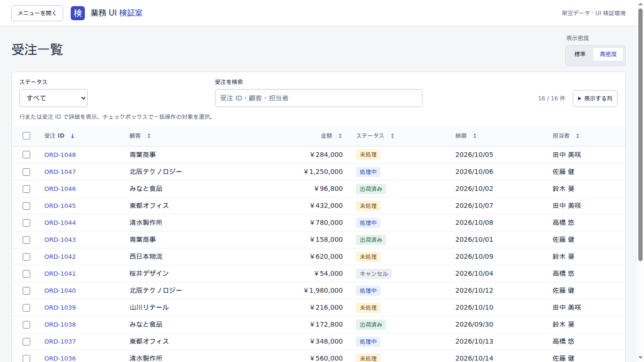Click customer 桜井デザイン
Screen dimensions: 644x362
coord(149,273)
